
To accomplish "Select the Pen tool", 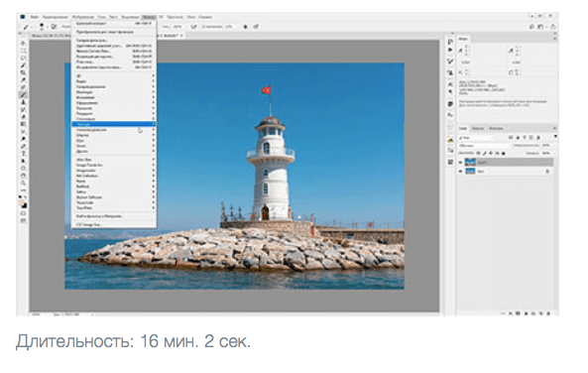I will tap(23, 146).
